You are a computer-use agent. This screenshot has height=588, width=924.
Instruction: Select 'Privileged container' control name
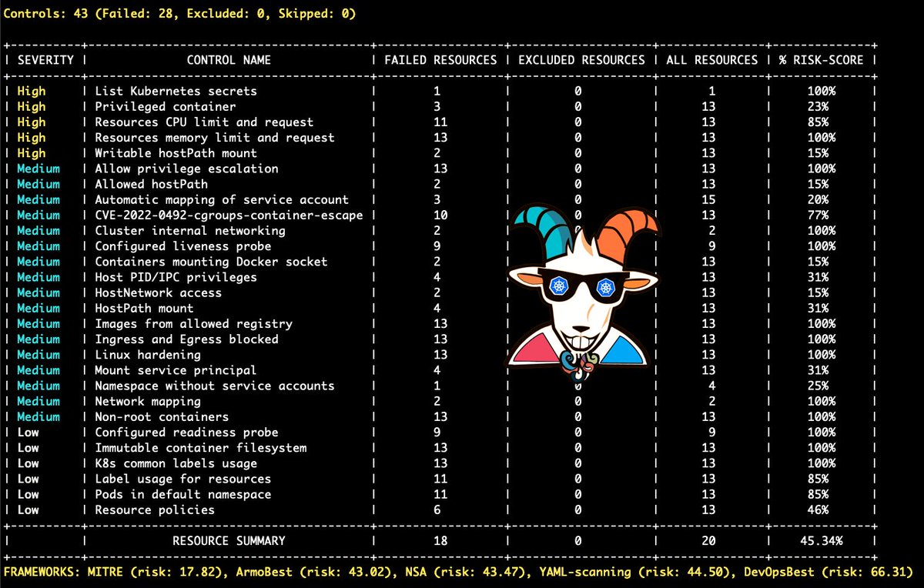click(x=166, y=106)
